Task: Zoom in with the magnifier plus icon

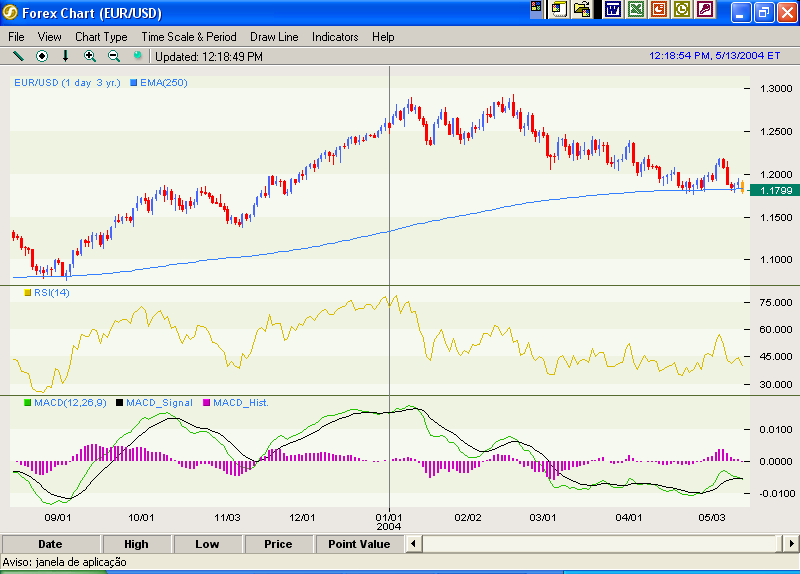Action: pos(90,56)
